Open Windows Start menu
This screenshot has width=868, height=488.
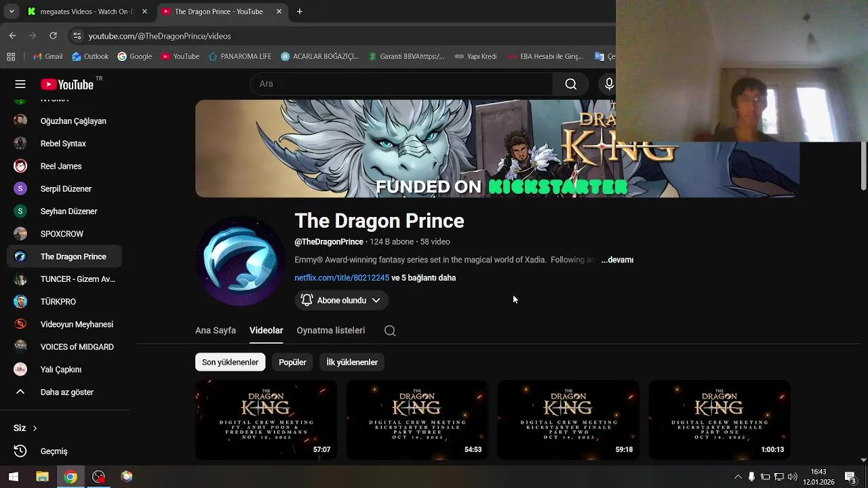(x=14, y=477)
